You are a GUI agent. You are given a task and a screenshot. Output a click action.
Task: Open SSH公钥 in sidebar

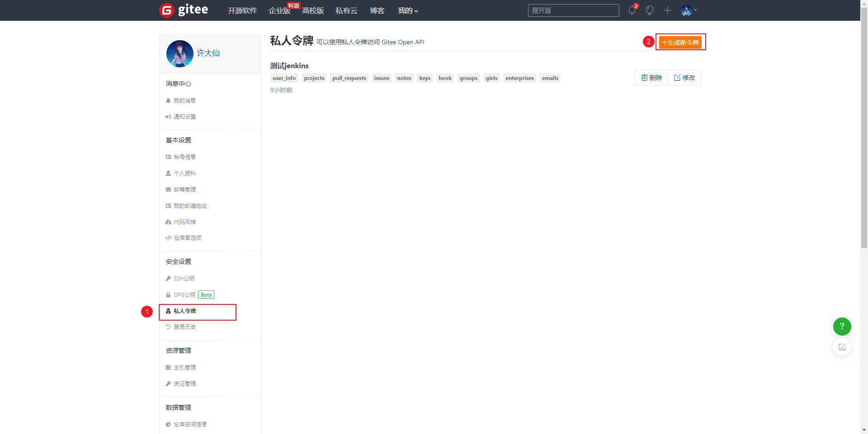180,278
